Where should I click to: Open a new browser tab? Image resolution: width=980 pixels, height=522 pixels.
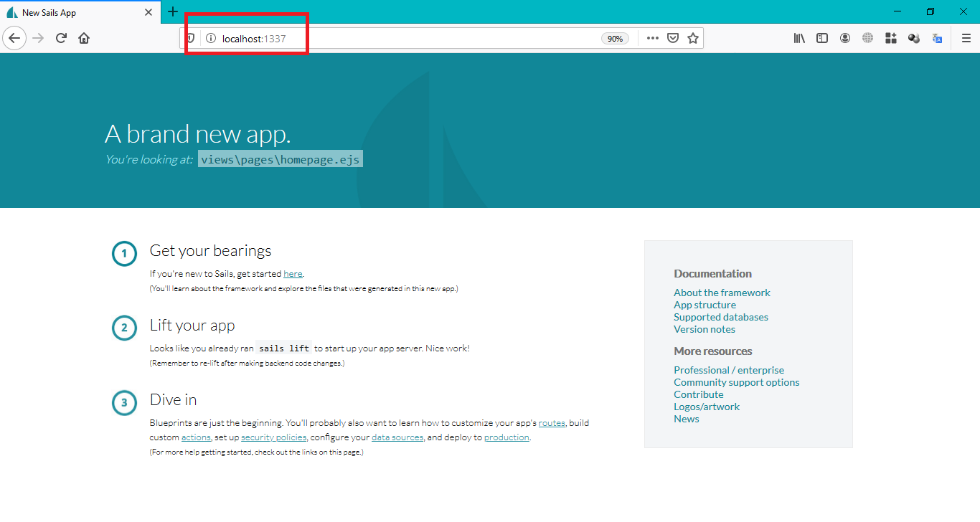pos(173,11)
